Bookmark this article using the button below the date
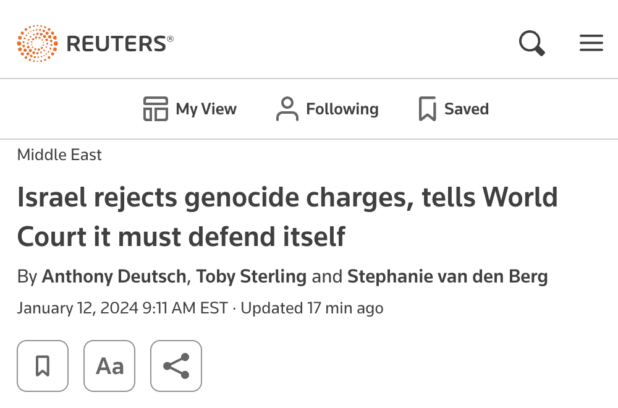Screen dimensions: 618x408 (43, 366)
